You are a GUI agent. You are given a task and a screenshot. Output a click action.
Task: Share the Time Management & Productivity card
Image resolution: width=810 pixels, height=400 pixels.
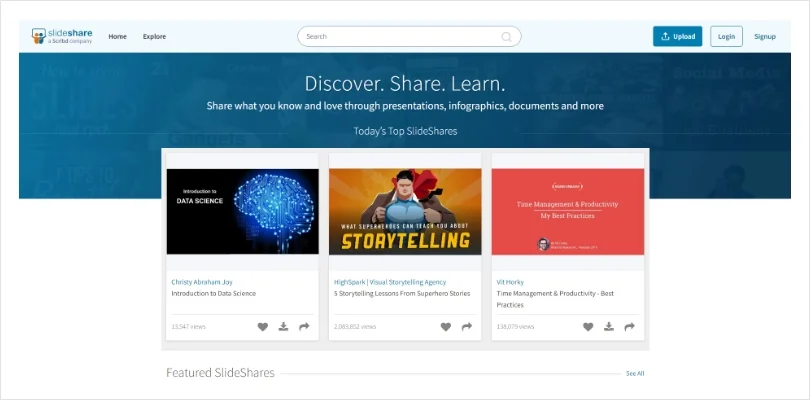pos(629,327)
